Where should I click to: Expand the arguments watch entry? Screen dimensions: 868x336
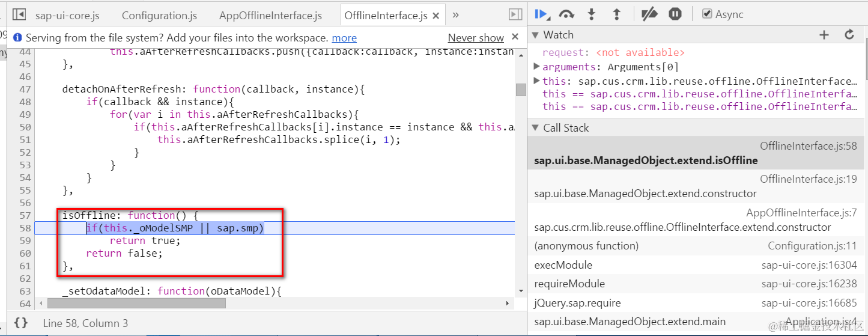[537, 66]
